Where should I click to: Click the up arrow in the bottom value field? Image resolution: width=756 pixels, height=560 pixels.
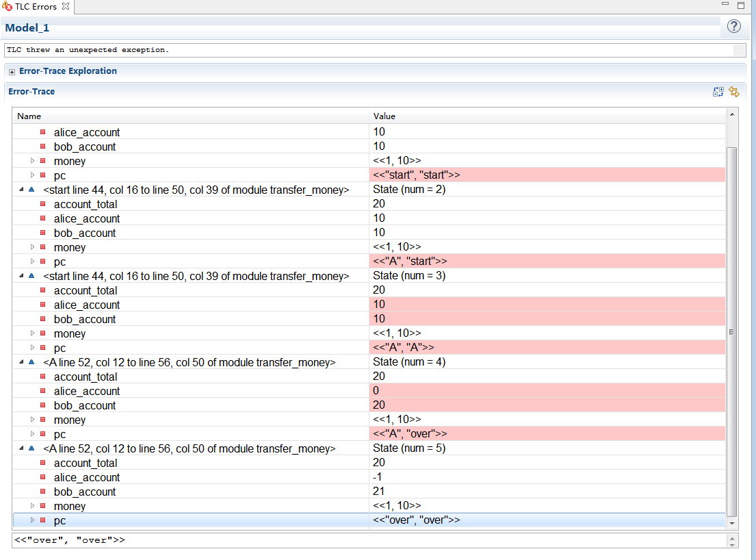pos(732,537)
